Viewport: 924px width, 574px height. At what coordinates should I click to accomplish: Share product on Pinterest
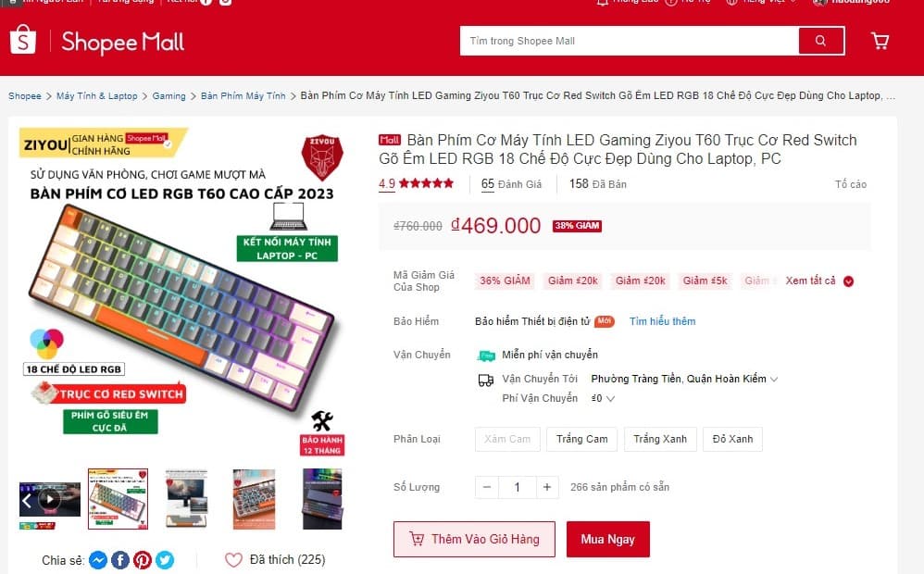[143, 560]
